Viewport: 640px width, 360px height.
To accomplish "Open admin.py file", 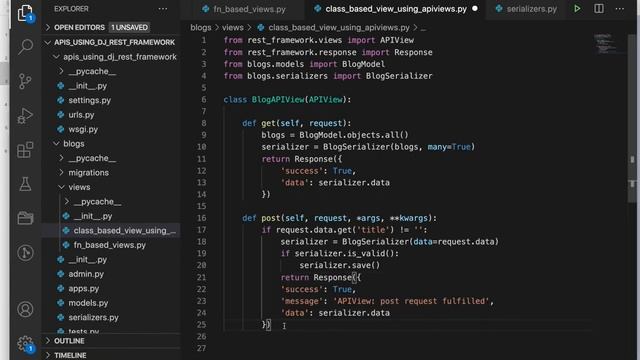I will coord(86,274).
